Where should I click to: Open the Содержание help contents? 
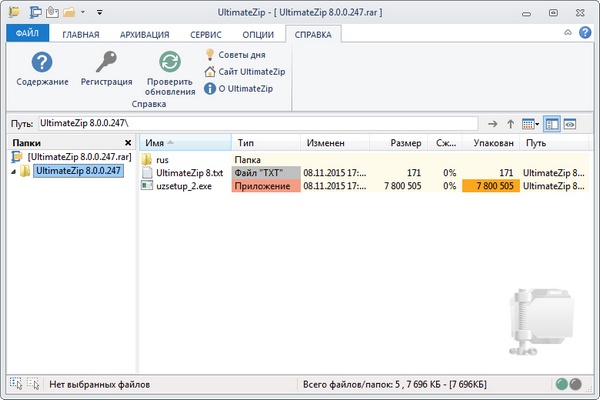tap(42, 68)
